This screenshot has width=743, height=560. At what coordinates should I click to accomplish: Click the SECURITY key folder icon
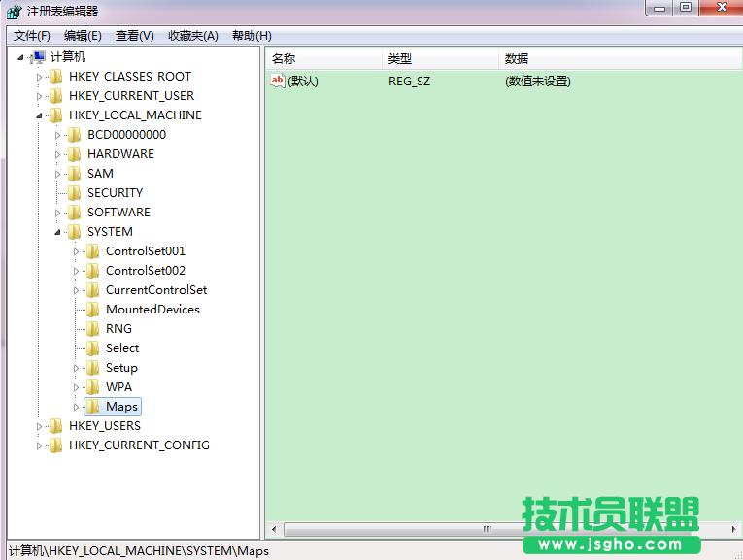[75, 193]
